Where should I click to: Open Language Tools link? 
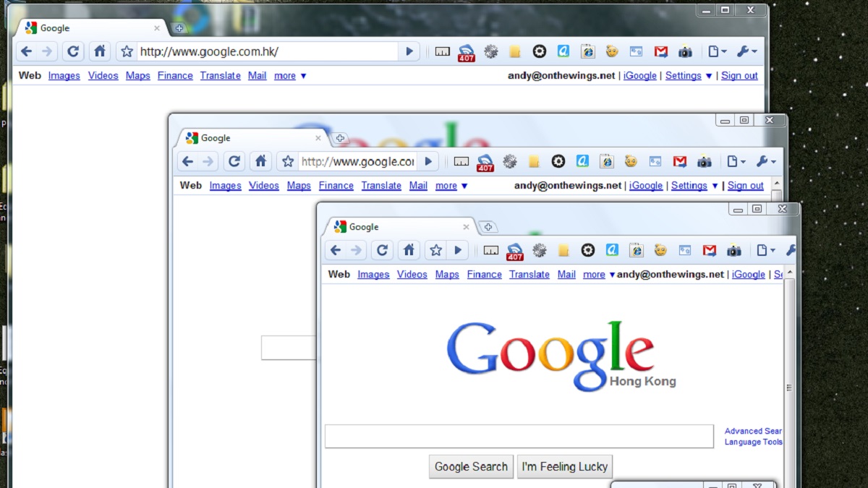pyautogui.click(x=754, y=442)
